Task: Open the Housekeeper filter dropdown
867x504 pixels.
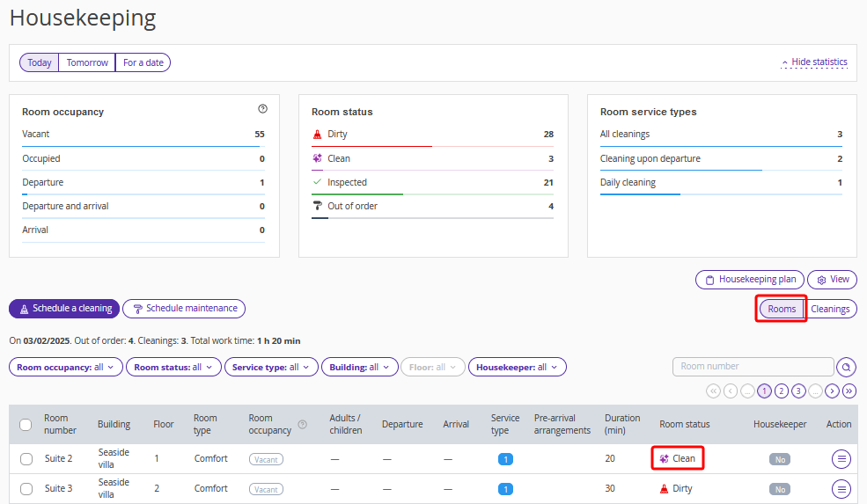Action: click(517, 368)
